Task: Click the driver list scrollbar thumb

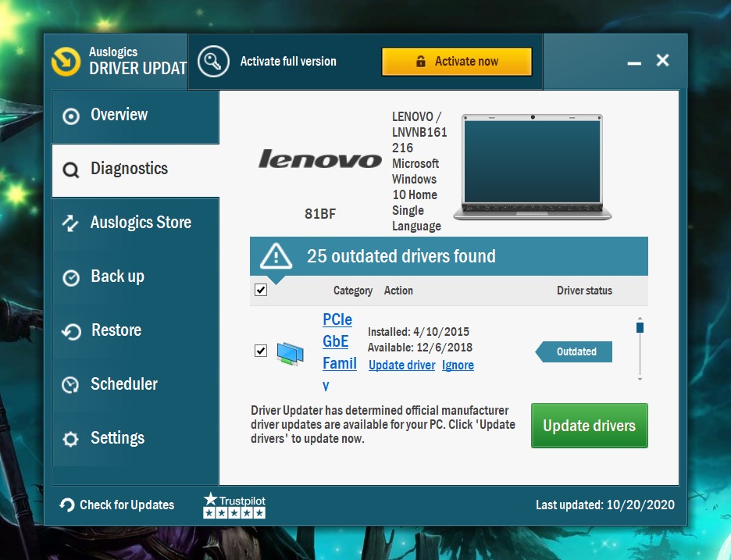Action: click(640, 327)
